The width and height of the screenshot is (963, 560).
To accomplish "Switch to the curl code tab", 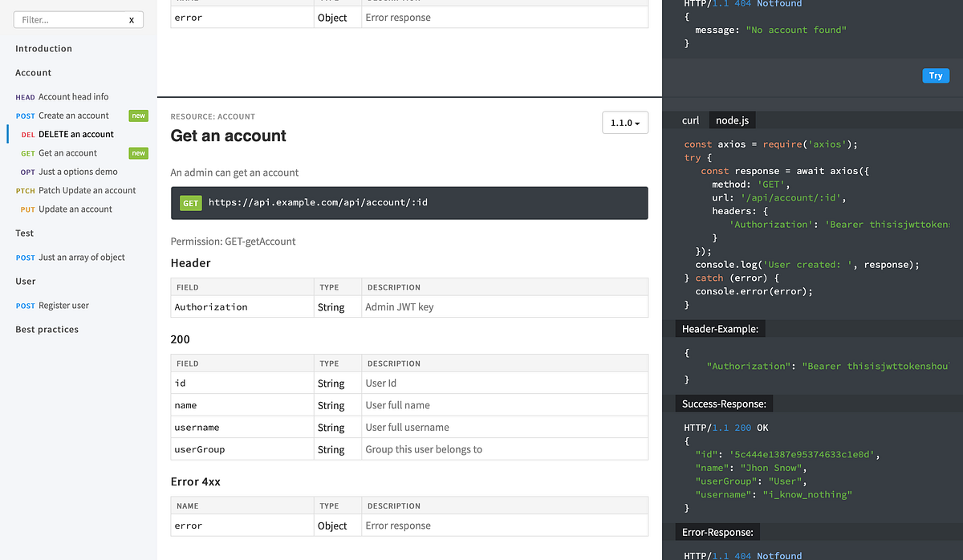I will click(691, 120).
